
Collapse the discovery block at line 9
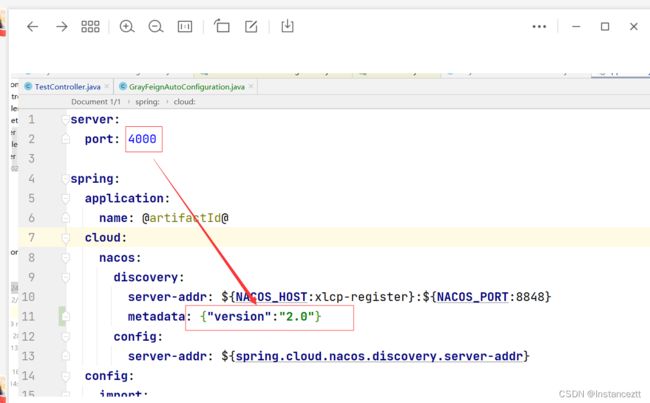click(65, 277)
